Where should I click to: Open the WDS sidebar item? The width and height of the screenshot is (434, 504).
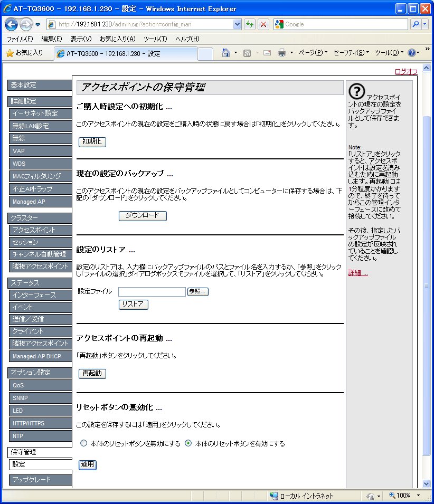tap(40, 164)
